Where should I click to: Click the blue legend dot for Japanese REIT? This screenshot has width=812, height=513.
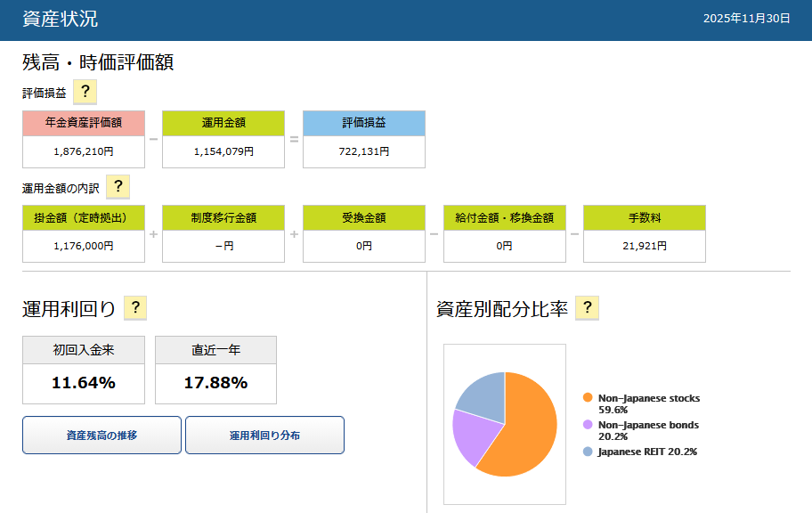point(588,452)
